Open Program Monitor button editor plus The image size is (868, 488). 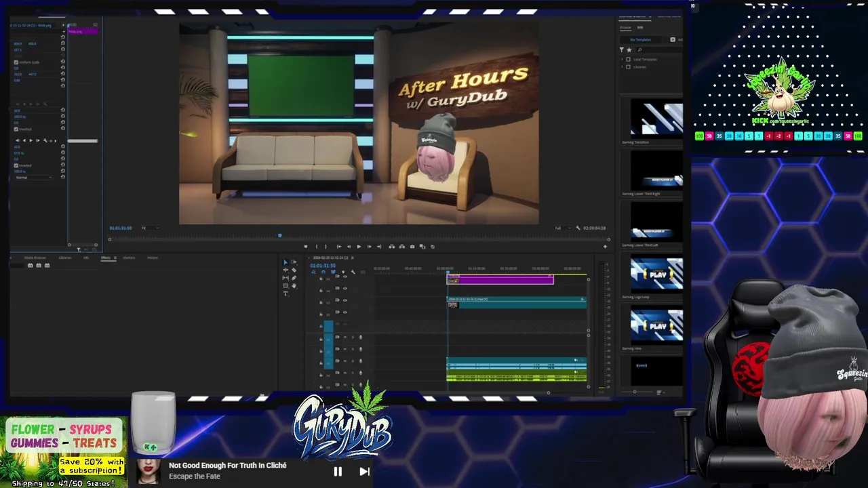point(605,247)
